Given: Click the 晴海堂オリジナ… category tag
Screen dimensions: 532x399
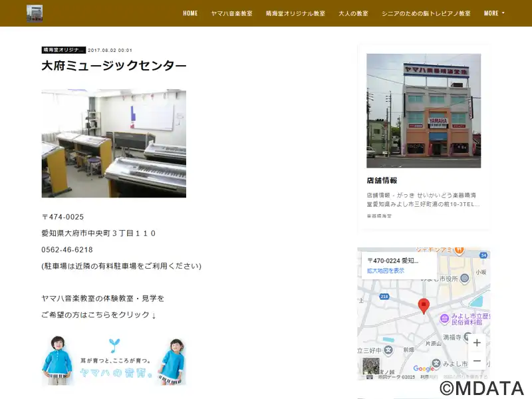Looking at the screenshot, I should [63, 50].
